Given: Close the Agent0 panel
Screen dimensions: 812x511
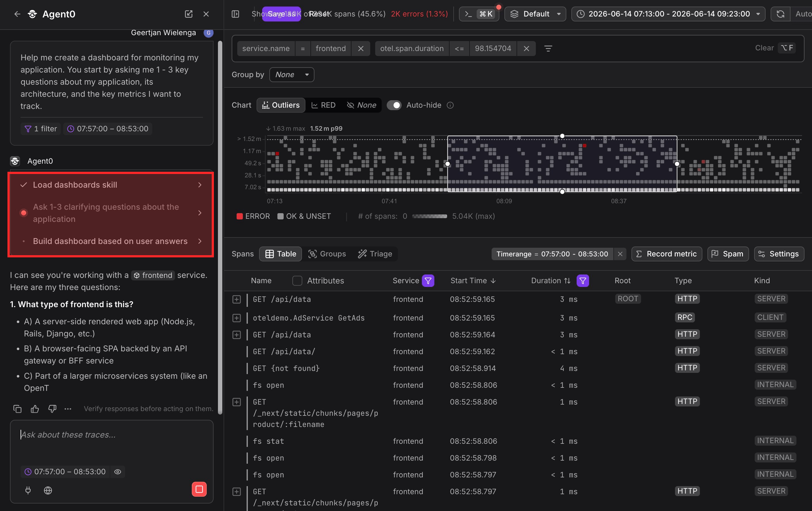Looking at the screenshot, I should coord(206,14).
